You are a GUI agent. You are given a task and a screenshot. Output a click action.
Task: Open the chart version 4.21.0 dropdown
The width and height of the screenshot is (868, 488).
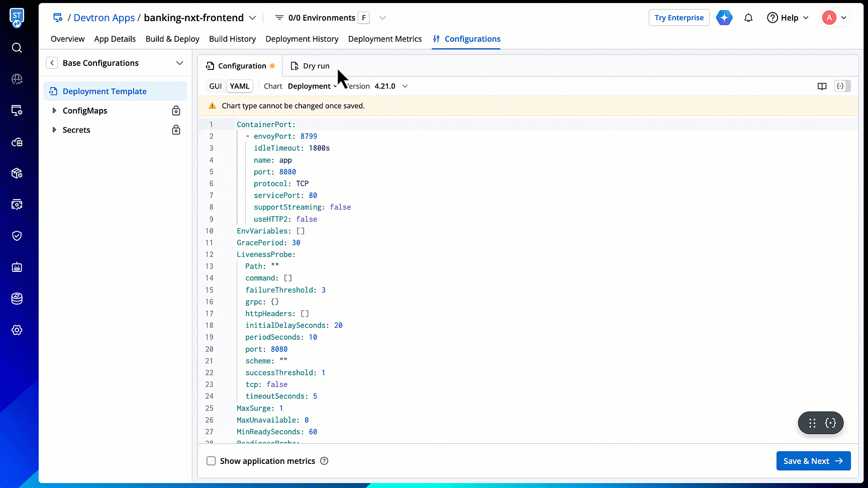(x=391, y=86)
